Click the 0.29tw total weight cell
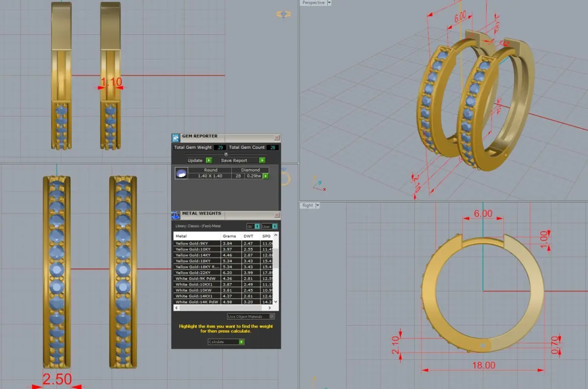The image size is (588, 389). click(254, 175)
